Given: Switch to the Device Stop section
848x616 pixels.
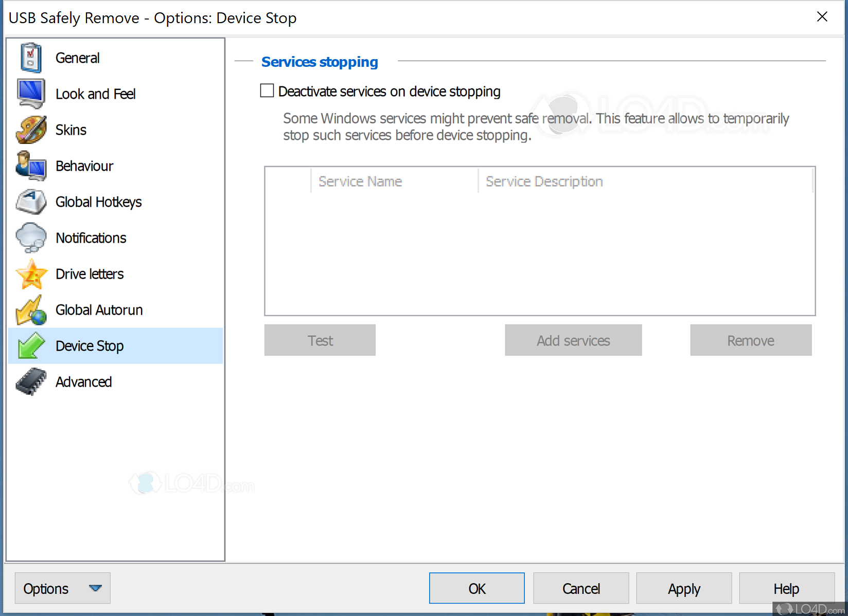Looking at the screenshot, I should (x=89, y=346).
